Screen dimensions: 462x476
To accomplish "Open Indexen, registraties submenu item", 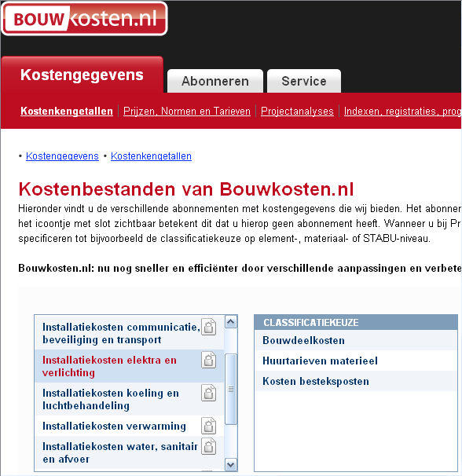I will point(403,111).
